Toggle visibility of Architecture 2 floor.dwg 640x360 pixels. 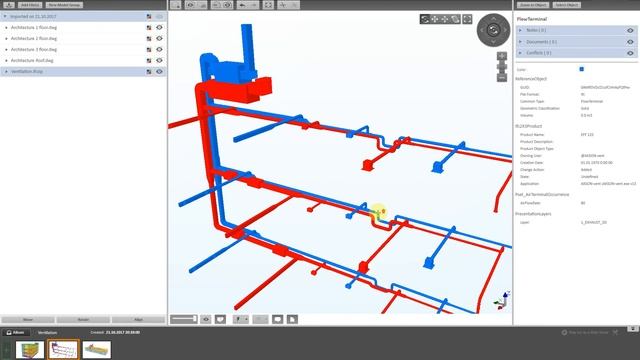coord(159,38)
